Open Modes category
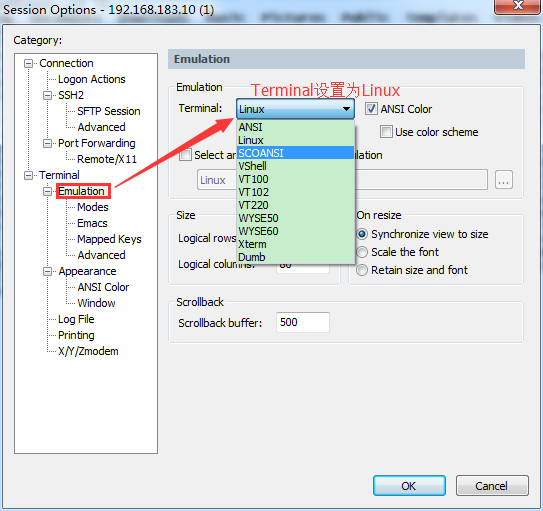 (x=92, y=207)
